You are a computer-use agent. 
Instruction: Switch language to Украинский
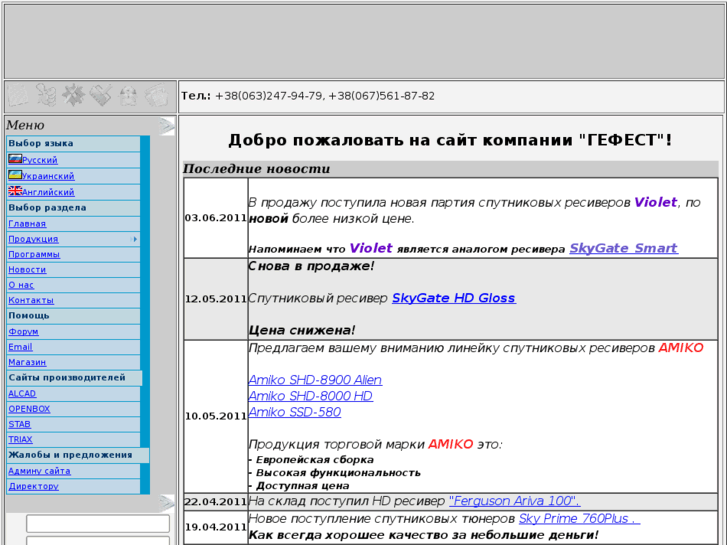pyautogui.click(x=48, y=176)
